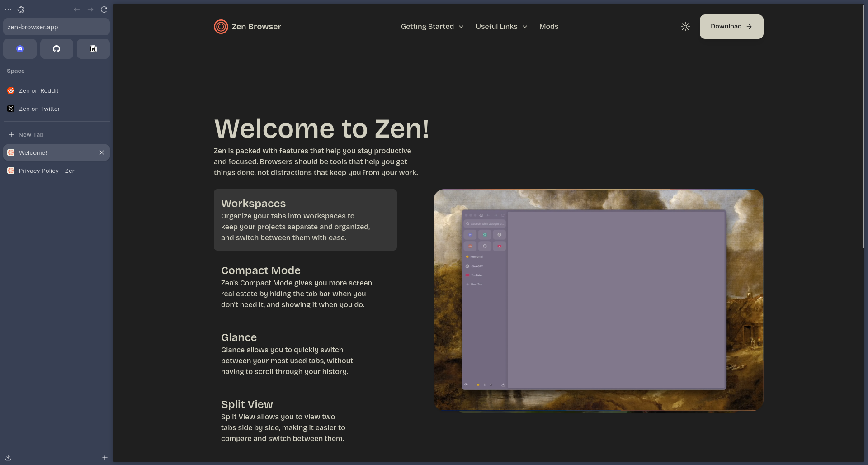Click the Download button

tap(731, 27)
